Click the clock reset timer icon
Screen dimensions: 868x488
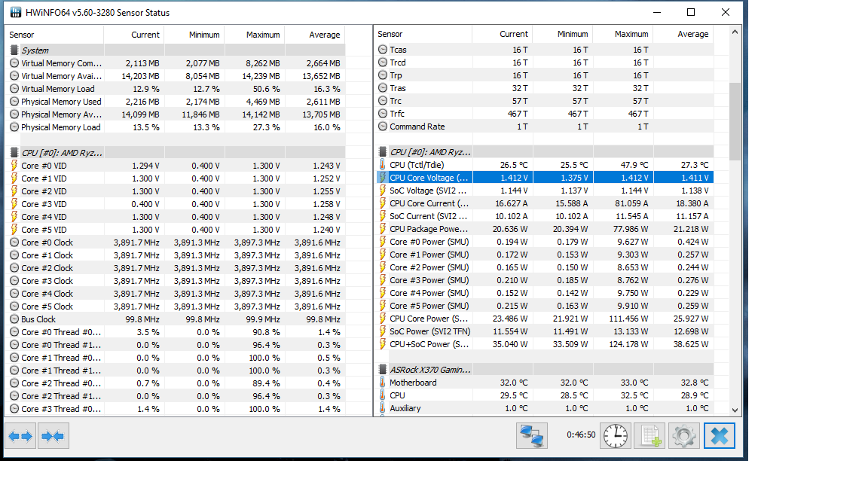click(x=615, y=435)
